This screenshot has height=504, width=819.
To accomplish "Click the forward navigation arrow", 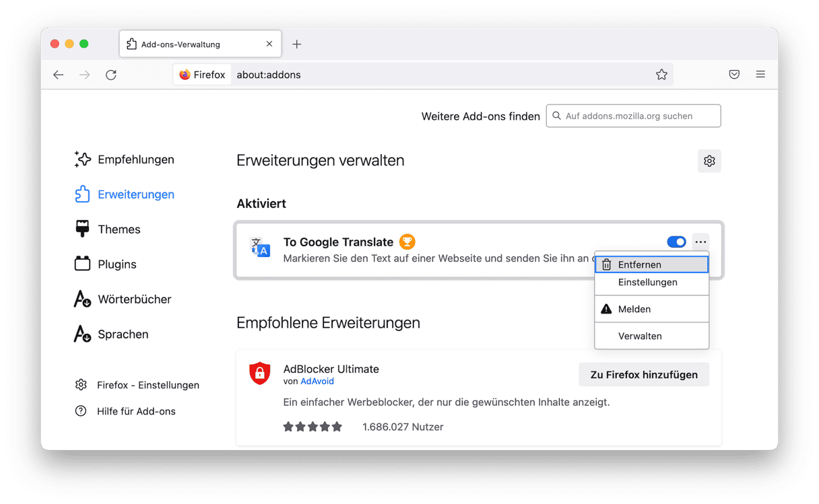I will coord(85,75).
